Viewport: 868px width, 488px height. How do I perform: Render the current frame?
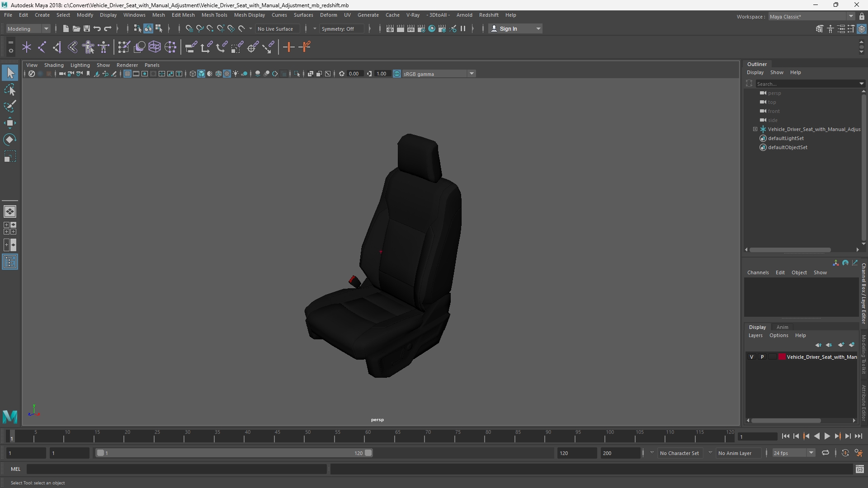(400, 28)
